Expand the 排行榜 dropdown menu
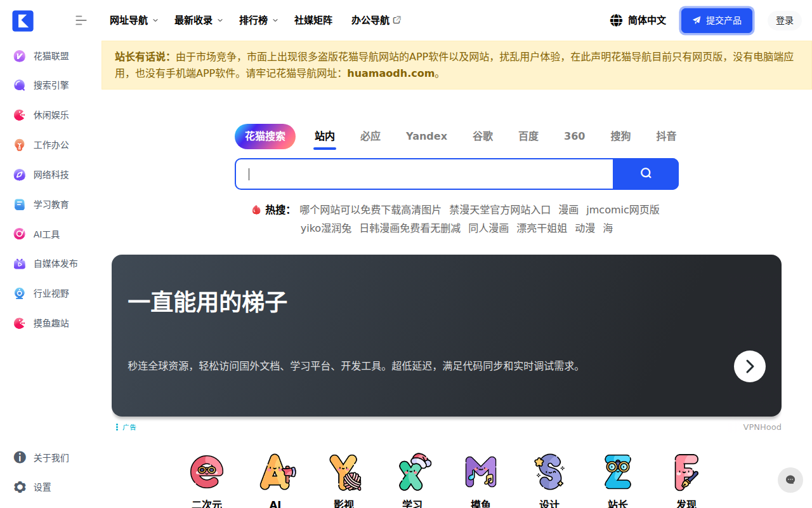This screenshot has width=812, height=508. pyautogui.click(x=258, y=20)
